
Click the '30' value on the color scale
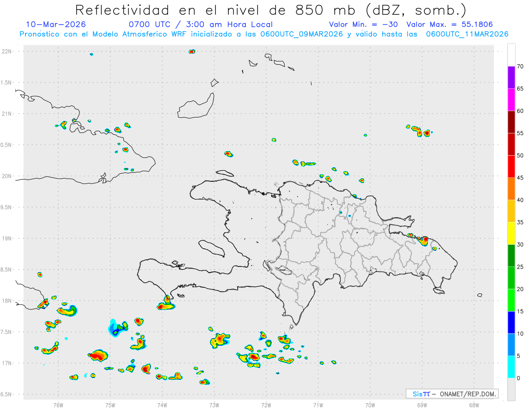point(520,245)
